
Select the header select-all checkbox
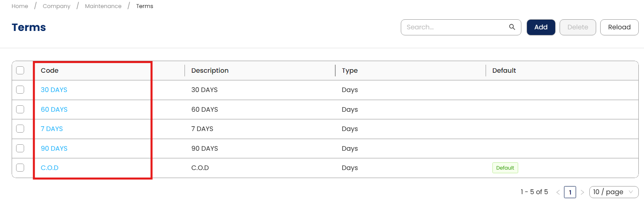(20, 70)
